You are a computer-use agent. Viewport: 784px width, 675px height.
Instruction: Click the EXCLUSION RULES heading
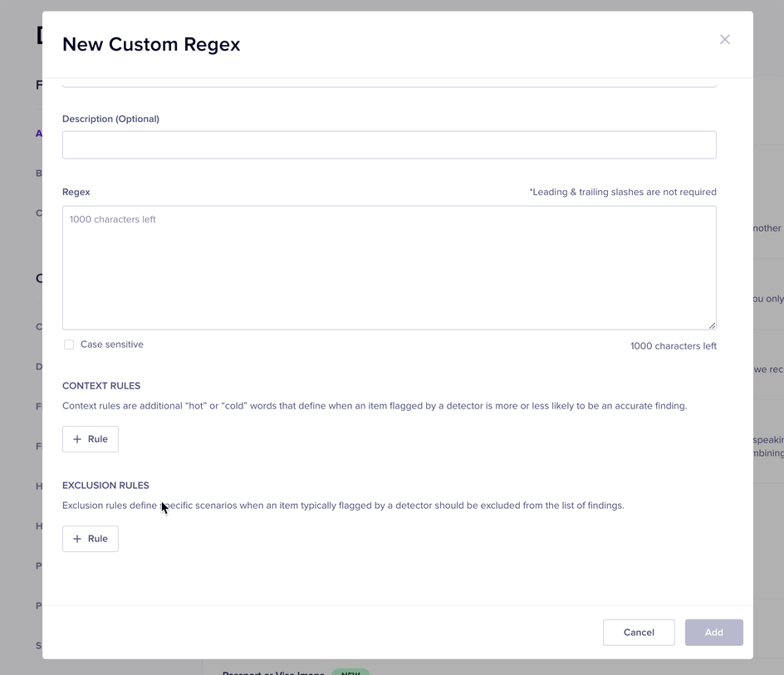(105, 486)
